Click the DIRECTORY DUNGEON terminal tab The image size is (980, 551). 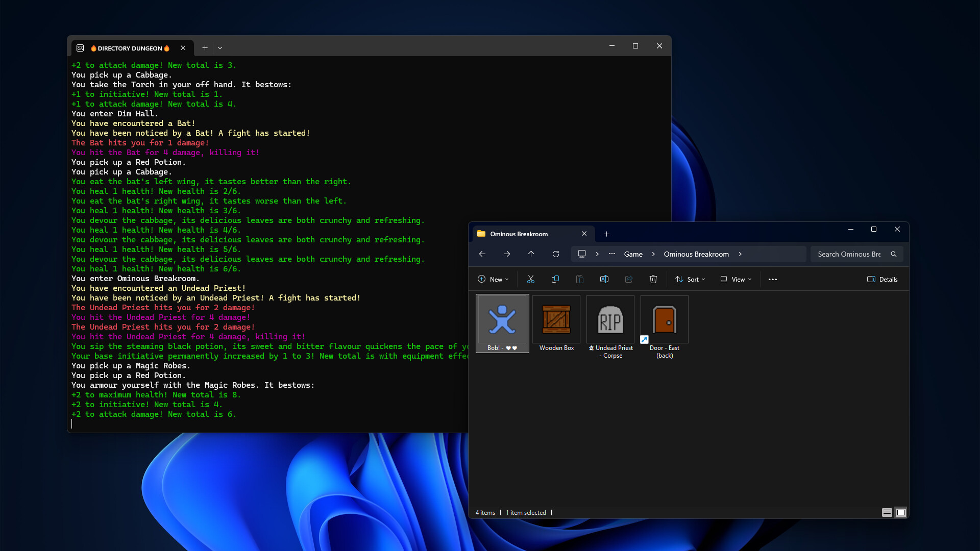point(130,47)
